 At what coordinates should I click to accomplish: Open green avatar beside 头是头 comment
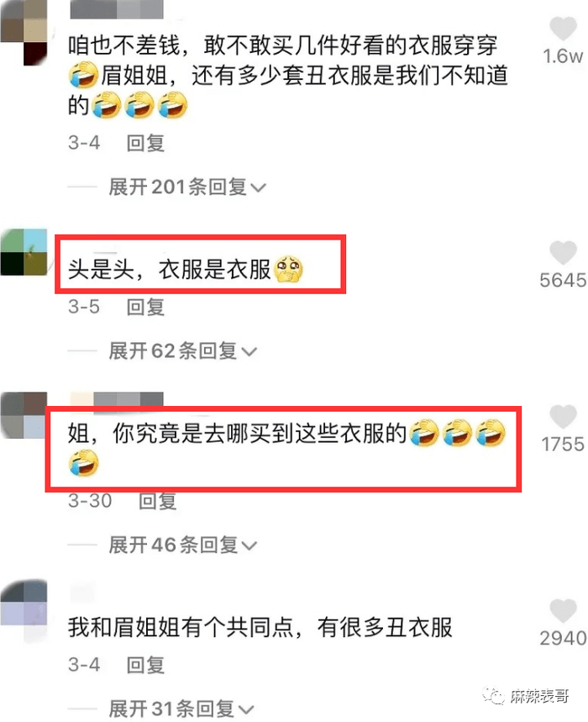[24, 252]
